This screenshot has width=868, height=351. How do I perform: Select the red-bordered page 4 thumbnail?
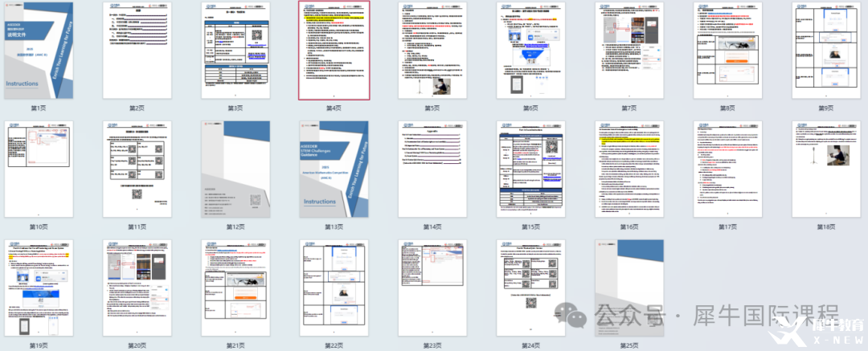point(334,49)
